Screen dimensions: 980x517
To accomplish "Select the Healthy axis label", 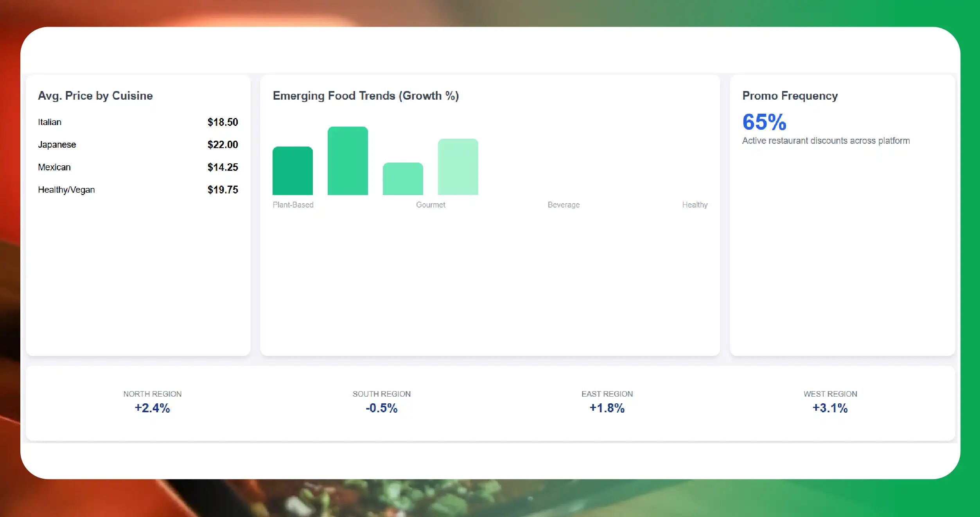I will click(x=695, y=205).
